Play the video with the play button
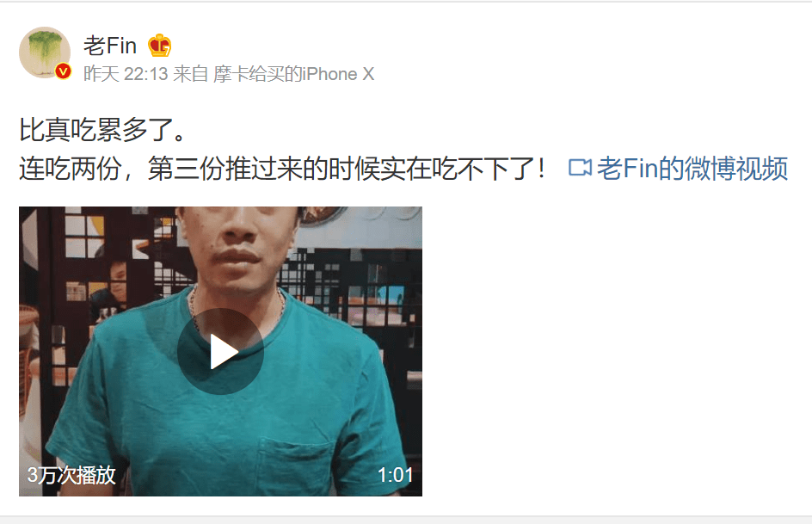 click(x=220, y=352)
